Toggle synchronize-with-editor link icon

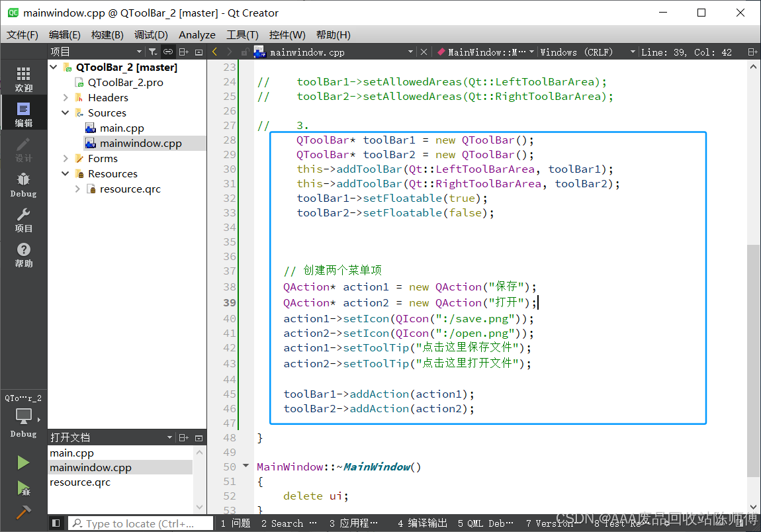pos(167,52)
